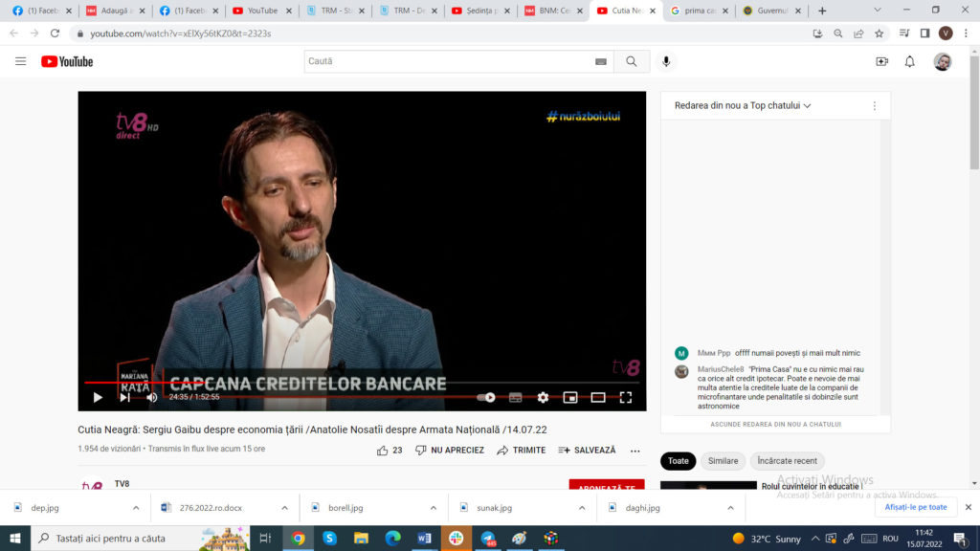Skip to the next video

coord(125,397)
